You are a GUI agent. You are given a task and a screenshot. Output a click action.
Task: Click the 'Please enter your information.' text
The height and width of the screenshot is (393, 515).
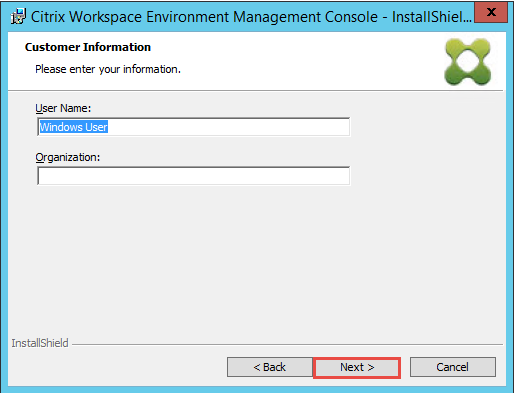point(108,69)
